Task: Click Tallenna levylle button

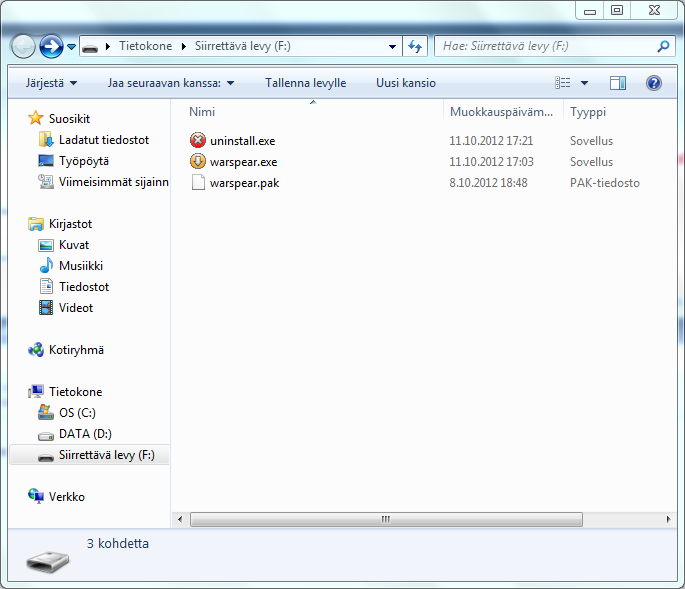Action: pyautogui.click(x=305, y=83)
